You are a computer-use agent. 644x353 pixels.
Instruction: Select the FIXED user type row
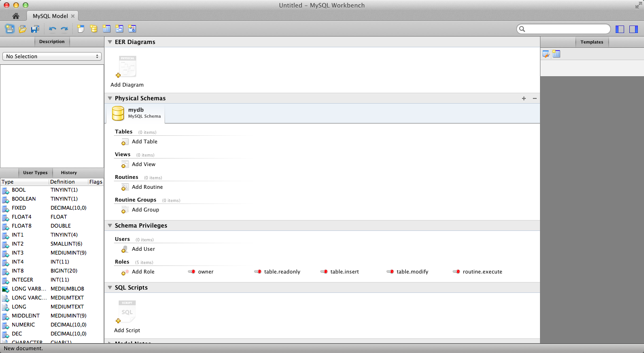(52, 208)
